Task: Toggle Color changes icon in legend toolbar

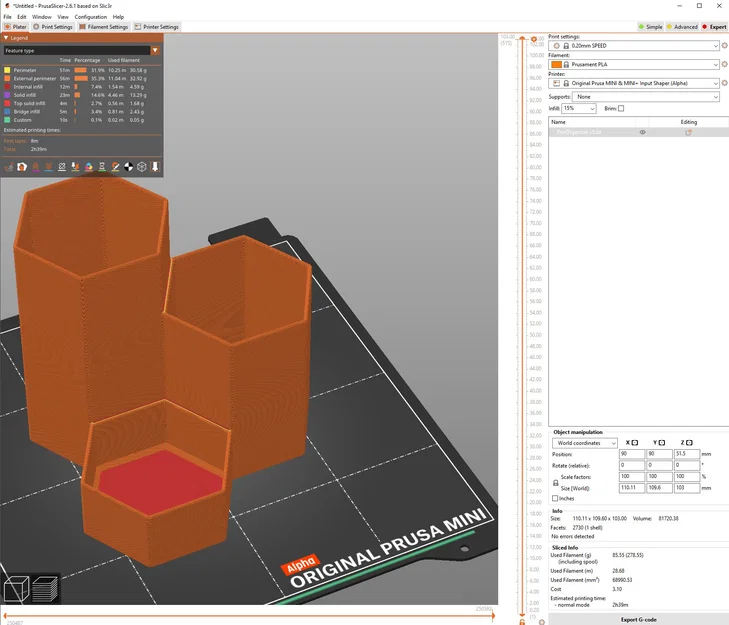Action: (x=88, y=166)
